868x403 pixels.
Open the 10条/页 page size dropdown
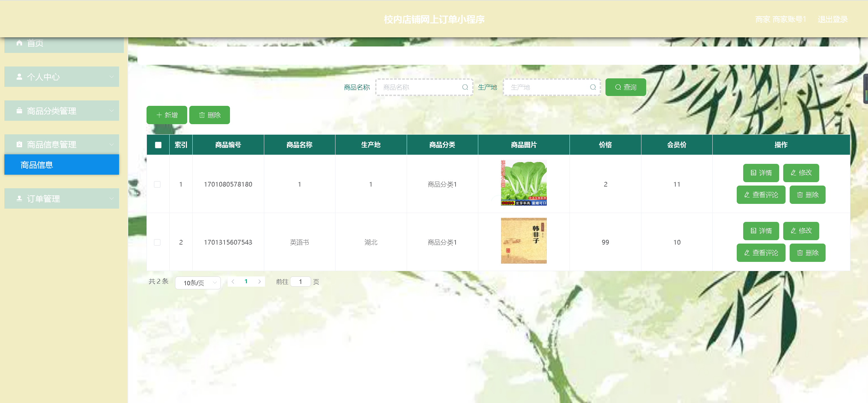198,283
